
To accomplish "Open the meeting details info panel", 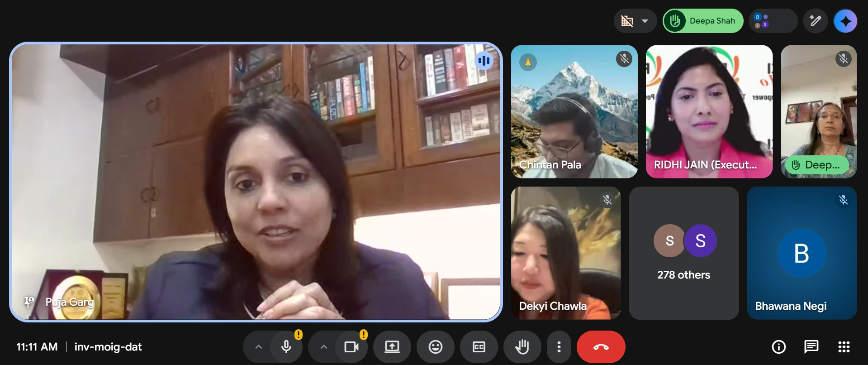I will (778, 347).
